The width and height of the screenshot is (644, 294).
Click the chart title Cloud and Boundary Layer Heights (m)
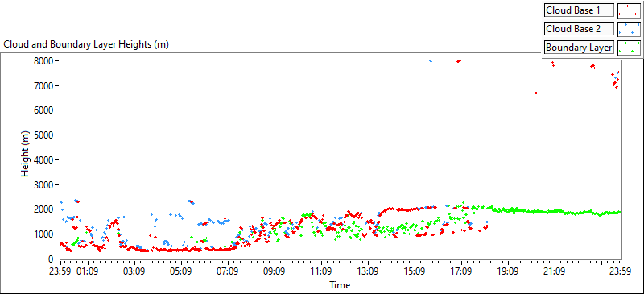pos(86,44)
